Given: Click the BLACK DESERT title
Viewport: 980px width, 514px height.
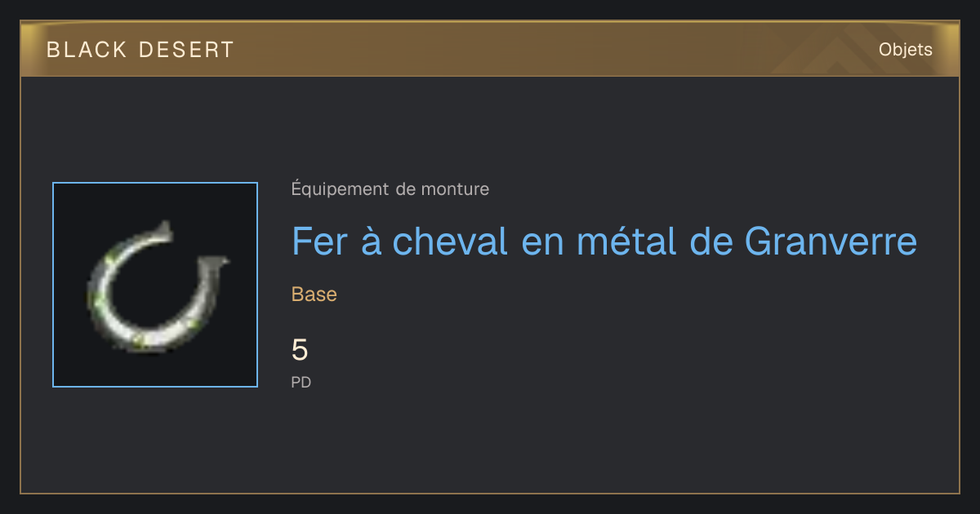Looking at the screenshot, I should tap(140, 50).
